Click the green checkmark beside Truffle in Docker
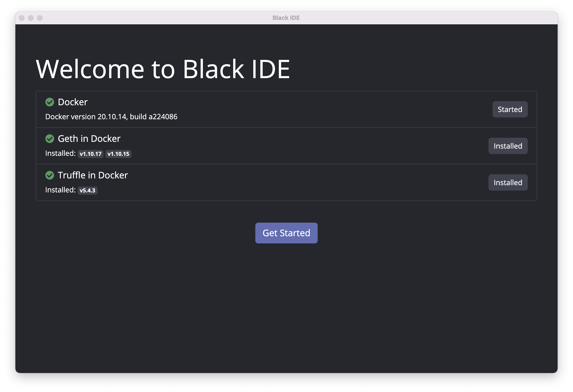This screenshot has width=573, height=392. (x=49, y=175)
